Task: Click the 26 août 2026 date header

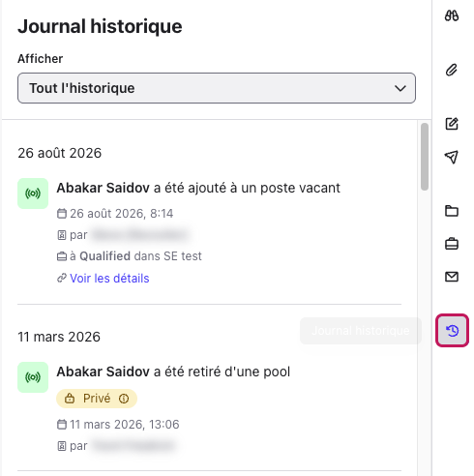Action: (x=60, y=153)
